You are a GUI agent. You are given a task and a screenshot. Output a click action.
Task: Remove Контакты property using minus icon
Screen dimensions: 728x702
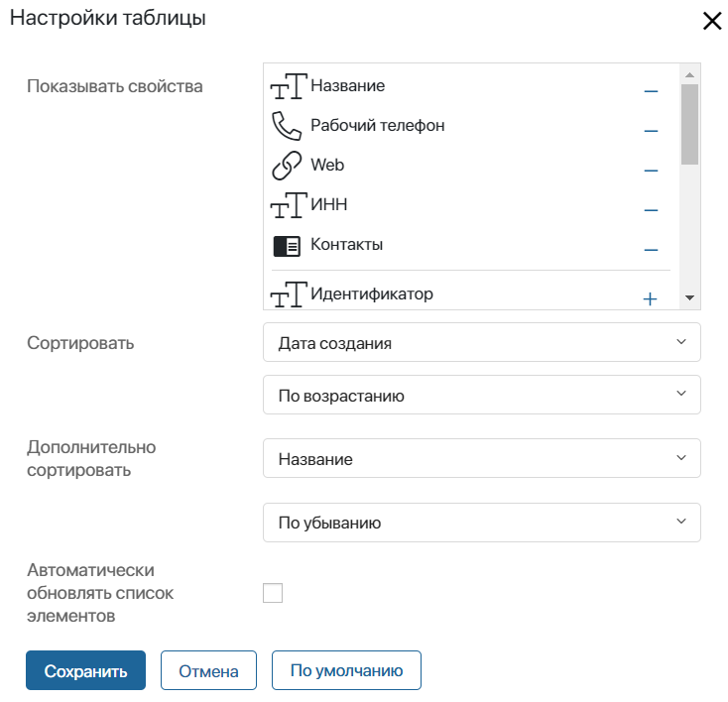tap(651, 250)
